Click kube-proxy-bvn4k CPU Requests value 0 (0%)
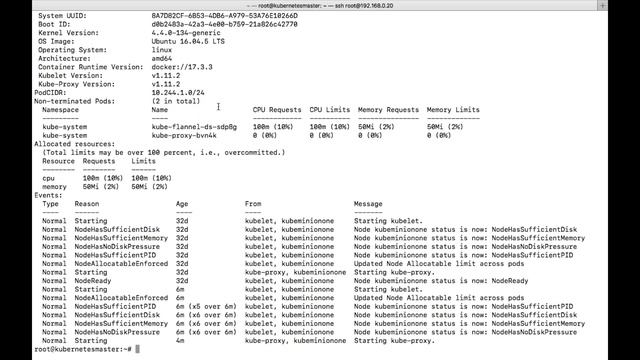This screenshot has height=360, width=640. [x=264, y=136]
